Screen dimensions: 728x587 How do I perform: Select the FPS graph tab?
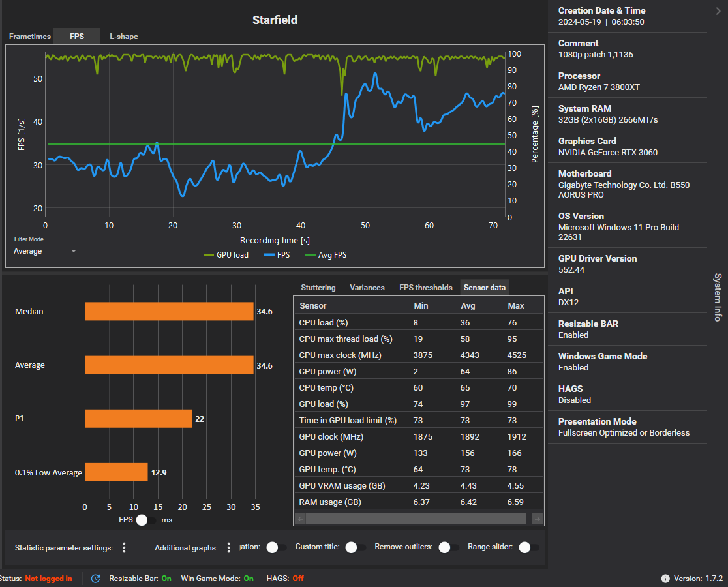click(x=77, y=36)
